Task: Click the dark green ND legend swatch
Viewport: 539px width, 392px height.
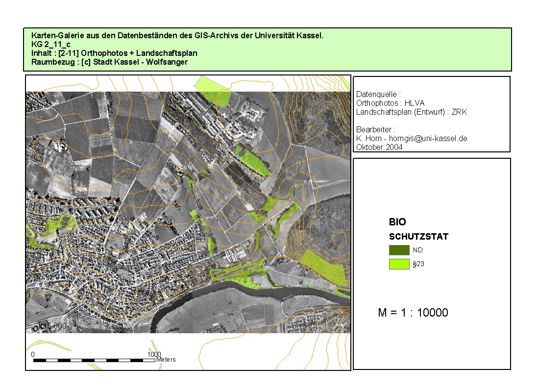Action: (x=399, y=250)
